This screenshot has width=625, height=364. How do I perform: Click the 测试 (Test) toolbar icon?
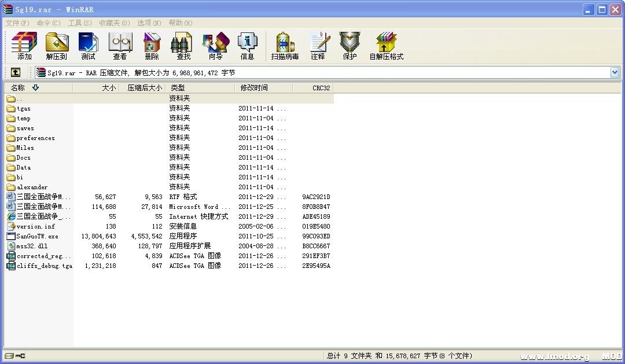[88, 46]
